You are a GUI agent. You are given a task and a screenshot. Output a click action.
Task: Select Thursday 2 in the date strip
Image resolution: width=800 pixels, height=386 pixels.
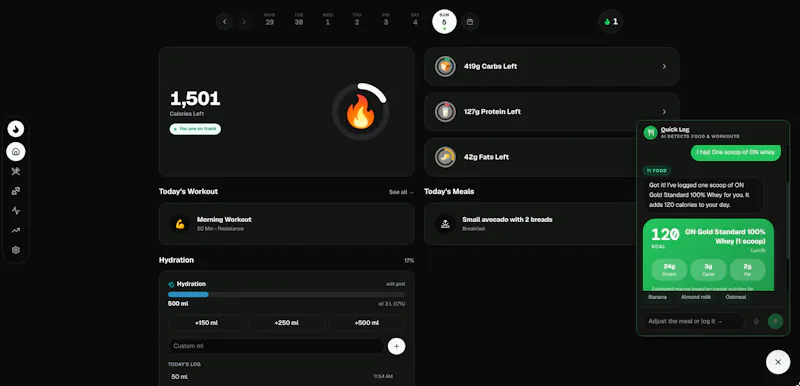point(357,19)
